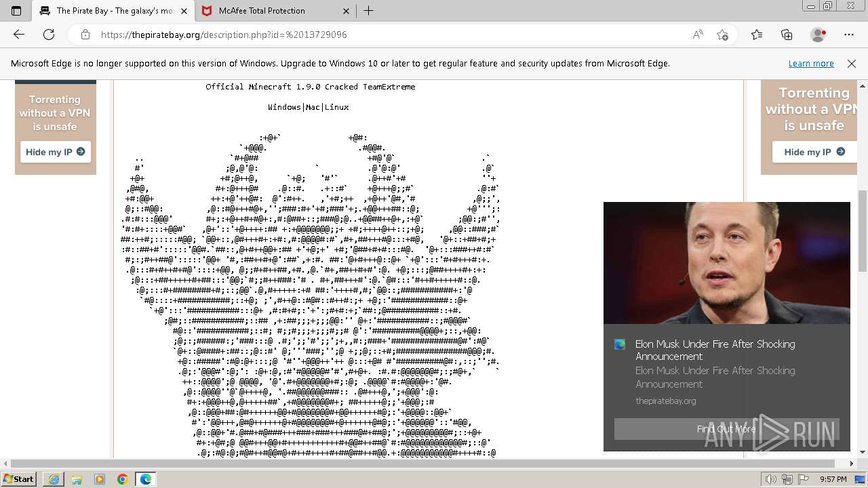
Task: Refresh the current page
Action: coord(49,35)
